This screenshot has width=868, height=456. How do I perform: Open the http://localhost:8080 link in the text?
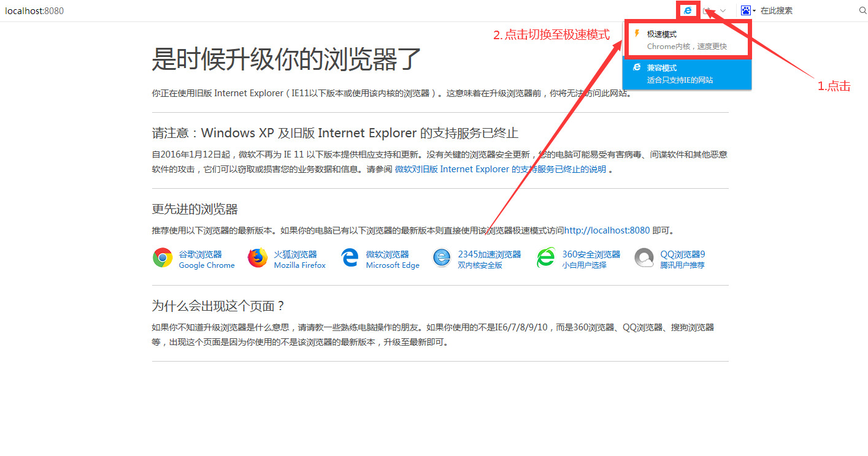(x=607, y=230)
